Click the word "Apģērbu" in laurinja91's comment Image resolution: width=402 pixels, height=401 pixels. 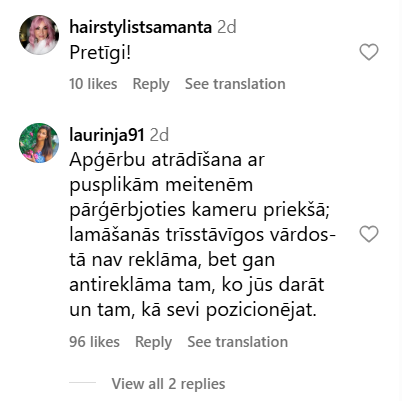[x=107, y=161]
